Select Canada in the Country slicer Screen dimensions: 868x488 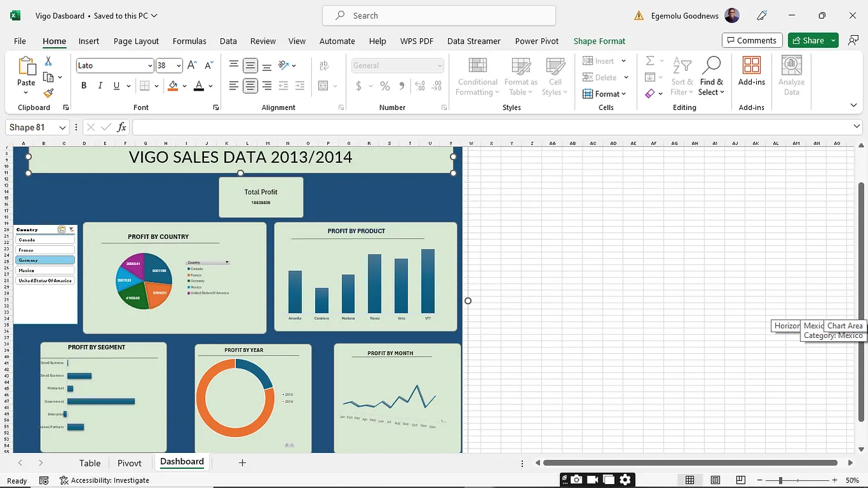coord(45,240)
